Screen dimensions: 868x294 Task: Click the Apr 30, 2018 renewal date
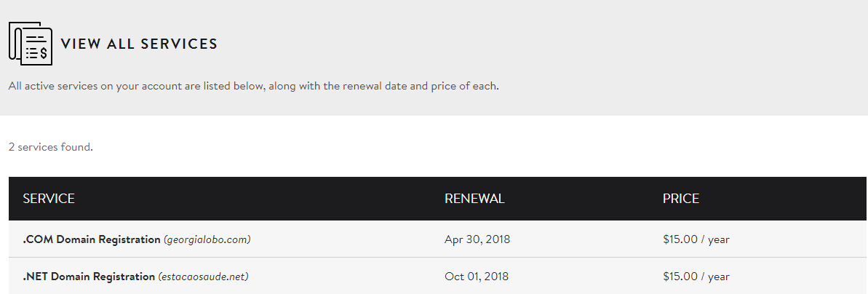point(477,239)
